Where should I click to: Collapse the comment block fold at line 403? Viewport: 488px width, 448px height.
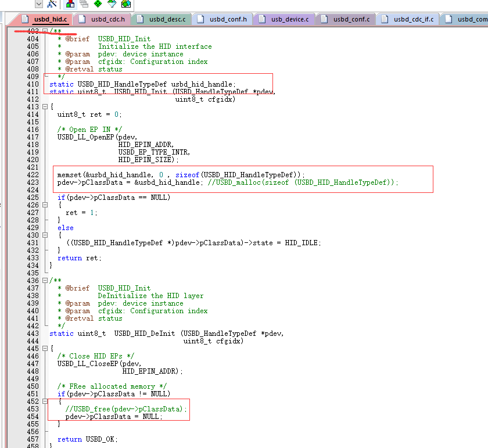coord(45,31)
